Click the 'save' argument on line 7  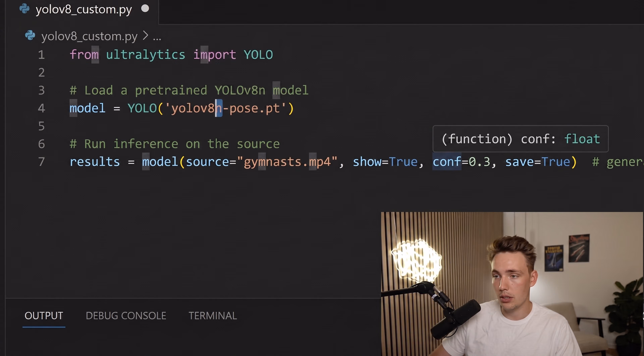(x=520, y=162)
